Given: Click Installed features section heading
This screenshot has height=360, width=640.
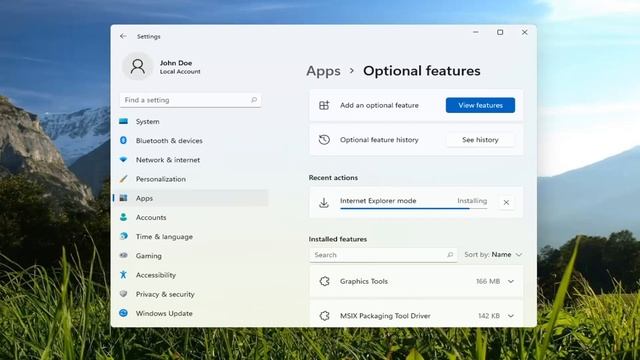Looking at the screenshot, I should point(338,239).
